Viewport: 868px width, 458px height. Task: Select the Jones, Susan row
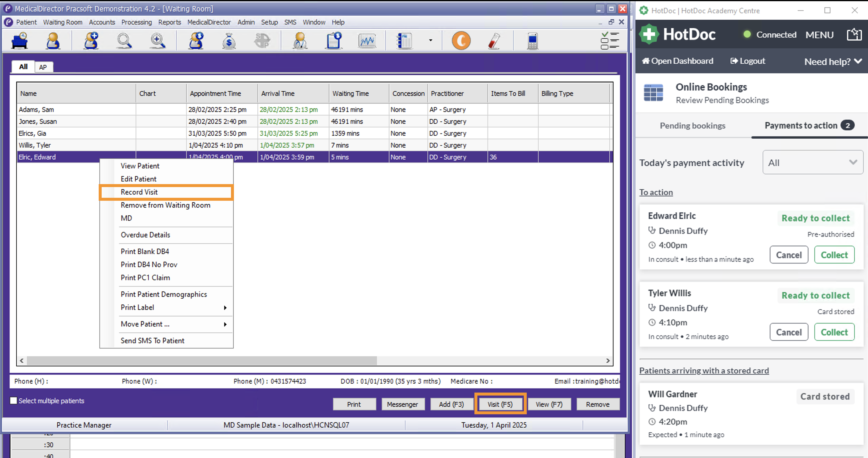[x=315, y=121]
